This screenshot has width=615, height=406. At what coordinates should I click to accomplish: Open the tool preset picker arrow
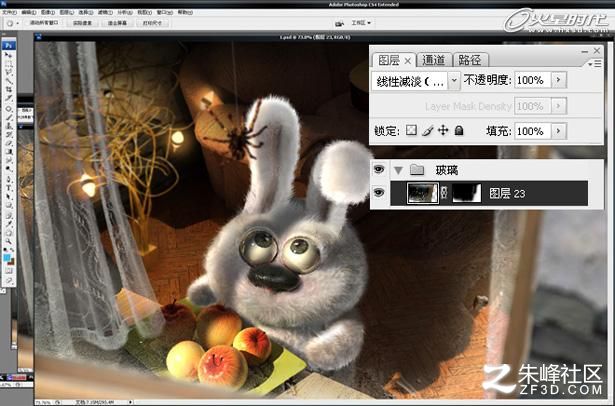tap(17, 24)
